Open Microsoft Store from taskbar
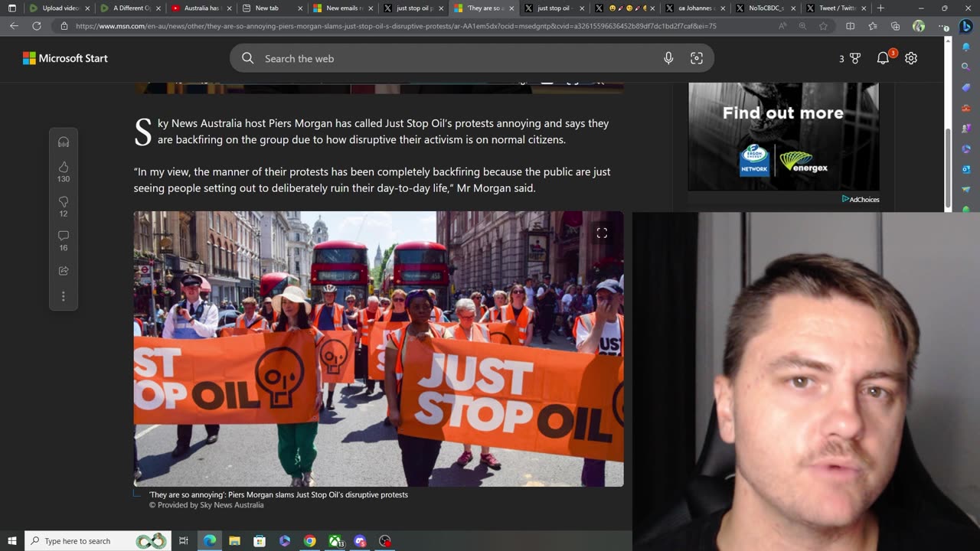Viewport: 980px width, 551px height. pyautogui.click(x=260, y=541)
